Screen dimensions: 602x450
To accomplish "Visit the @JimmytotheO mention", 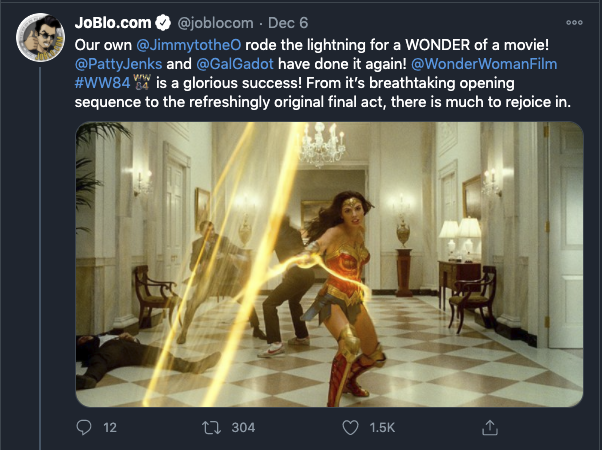I will (x=189, y=45).
